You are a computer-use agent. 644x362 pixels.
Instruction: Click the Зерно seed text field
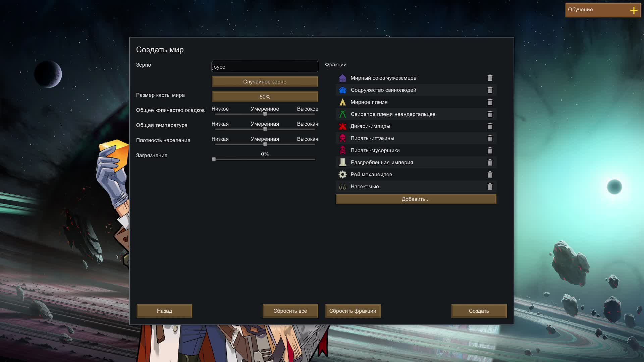[x=265, y=67]
